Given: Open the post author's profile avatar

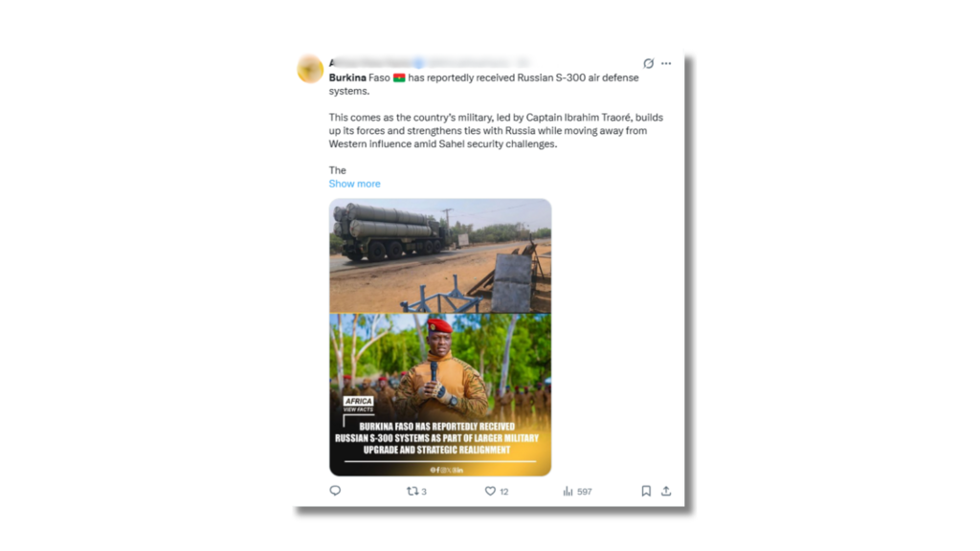Looking at the screenshot, I should (x=310, y=69).
